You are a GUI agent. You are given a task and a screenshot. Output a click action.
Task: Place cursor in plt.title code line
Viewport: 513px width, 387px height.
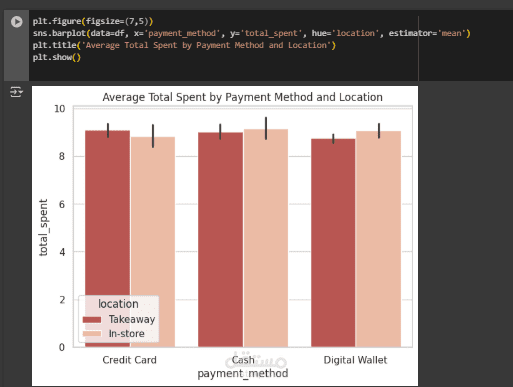pos(184,45)
